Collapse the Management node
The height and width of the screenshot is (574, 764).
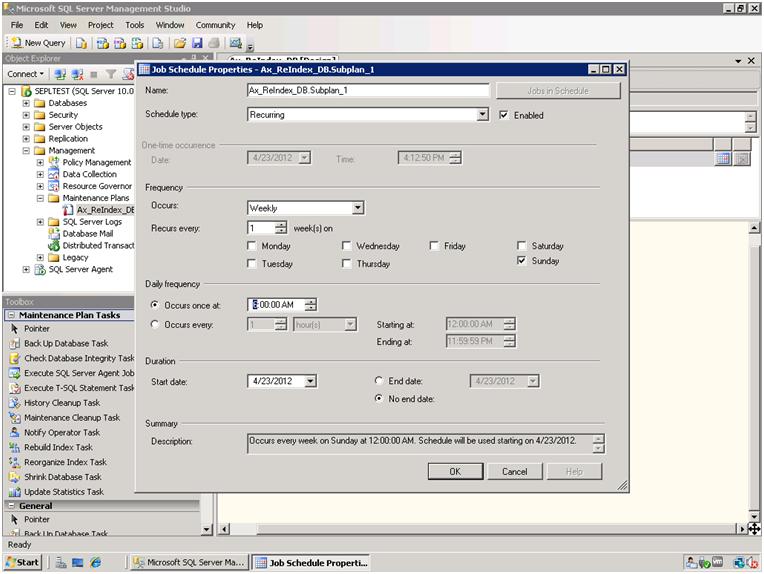point(26,151)
